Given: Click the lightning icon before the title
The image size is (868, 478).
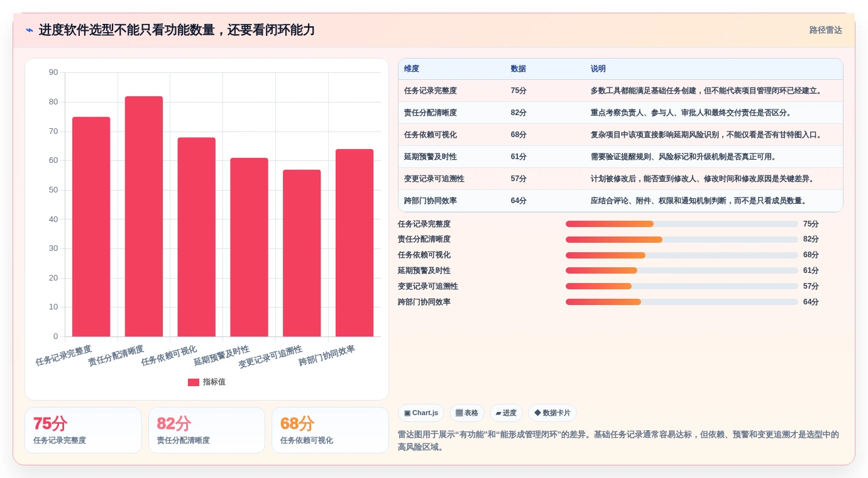Looking at the screenshot, I should (30, 30).
